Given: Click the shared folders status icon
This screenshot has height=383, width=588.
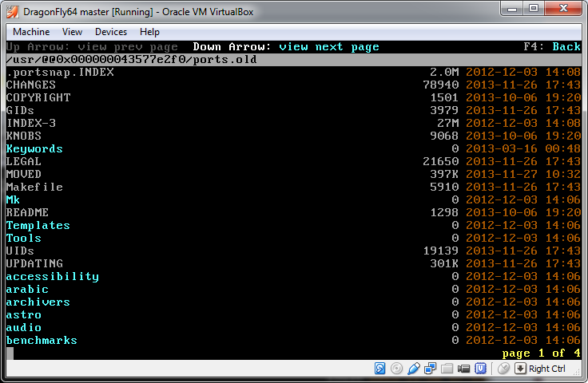Looking at the screenshot, I should click(x=447, y=369).
